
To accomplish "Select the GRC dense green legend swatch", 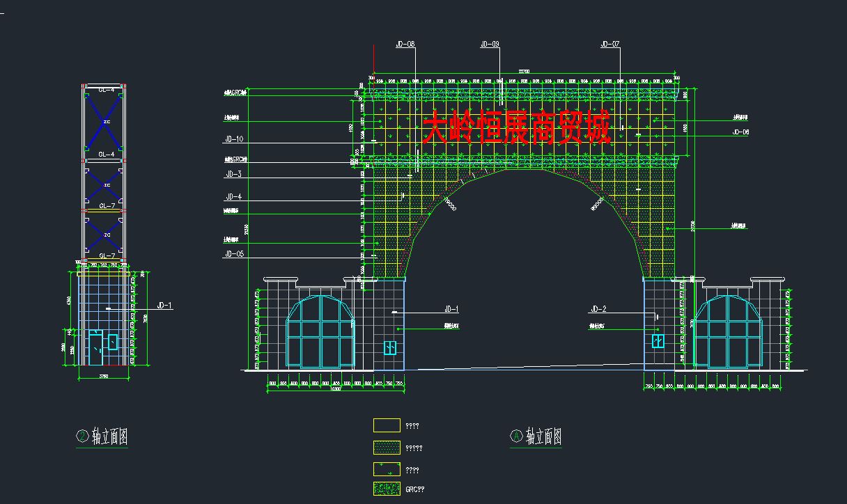I will [387, 489].
